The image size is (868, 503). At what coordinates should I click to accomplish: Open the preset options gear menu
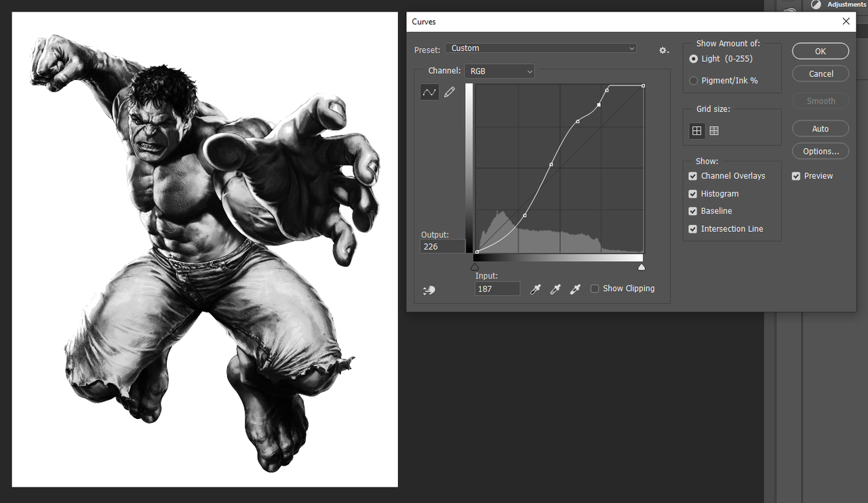click(664, 50)
